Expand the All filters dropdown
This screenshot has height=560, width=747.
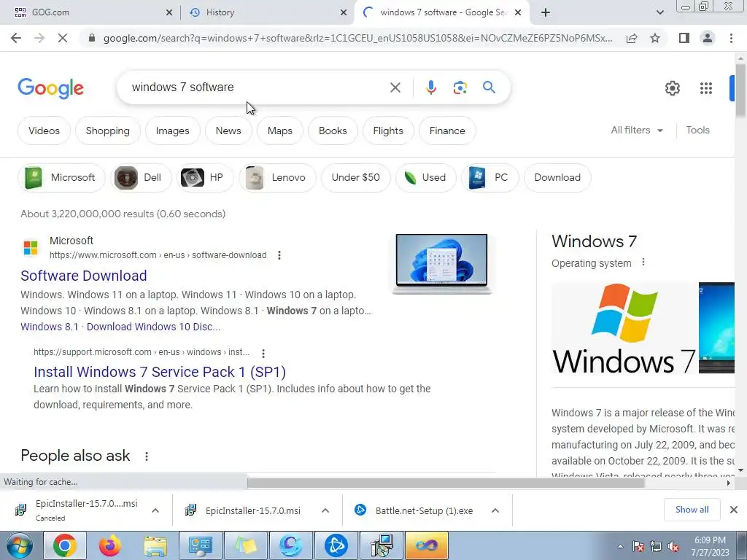(637, 130)
